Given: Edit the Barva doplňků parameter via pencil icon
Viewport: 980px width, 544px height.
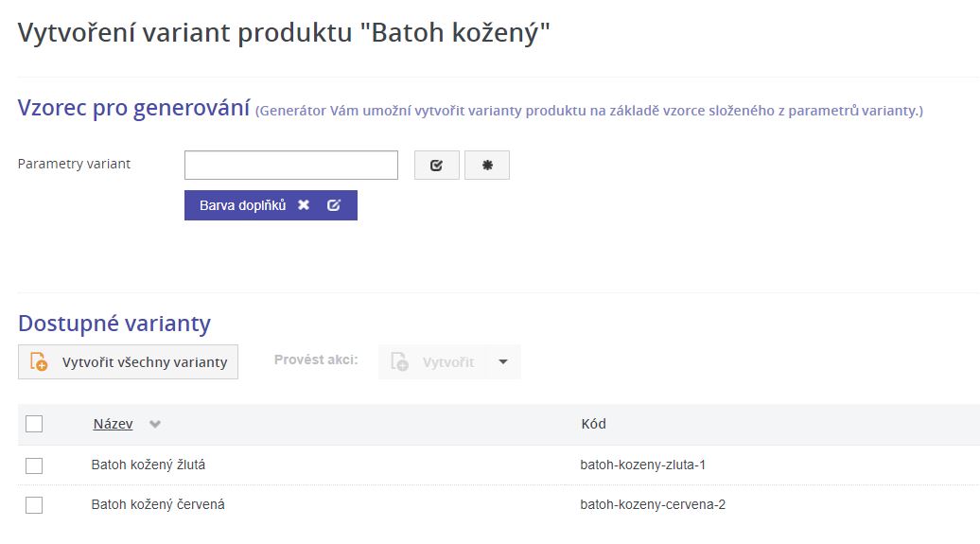Looking at the screenshot, I should 334,205.
